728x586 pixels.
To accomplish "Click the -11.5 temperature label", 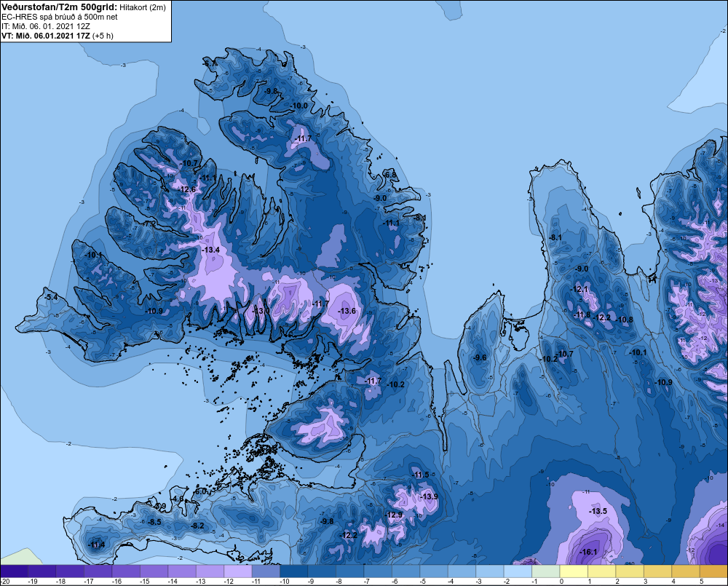I will click(x=421, y=475).
